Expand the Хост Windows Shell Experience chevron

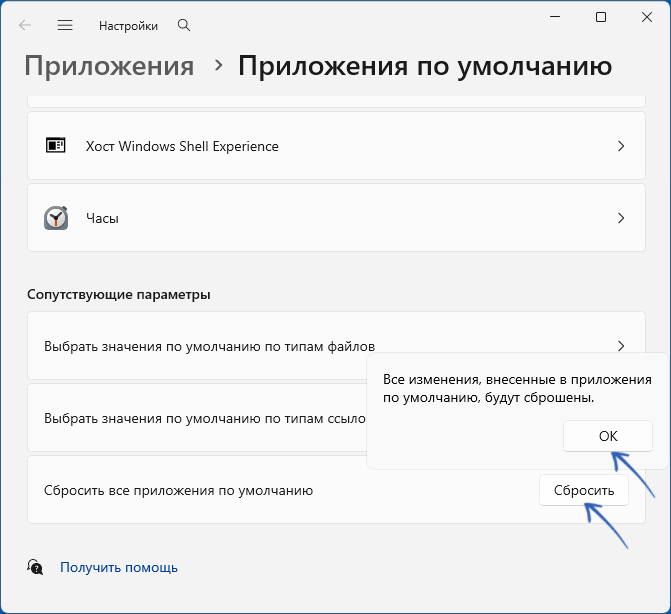tap(621, 146)
